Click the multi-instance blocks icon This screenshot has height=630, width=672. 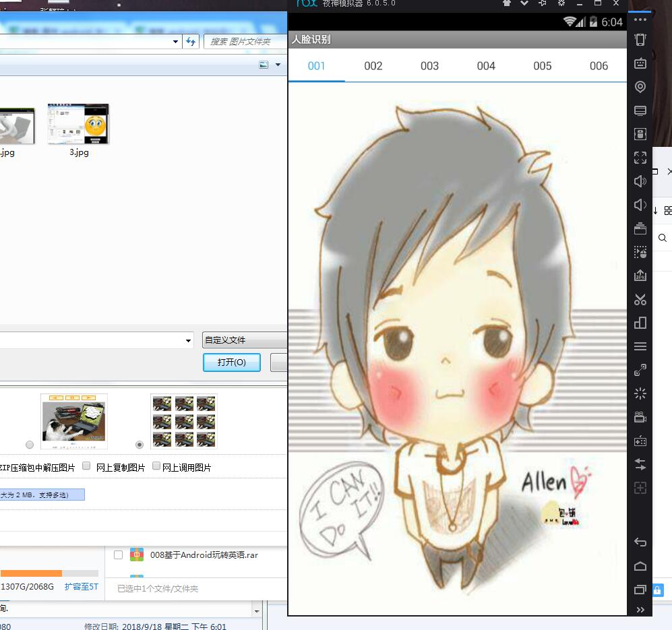[640, 323]
